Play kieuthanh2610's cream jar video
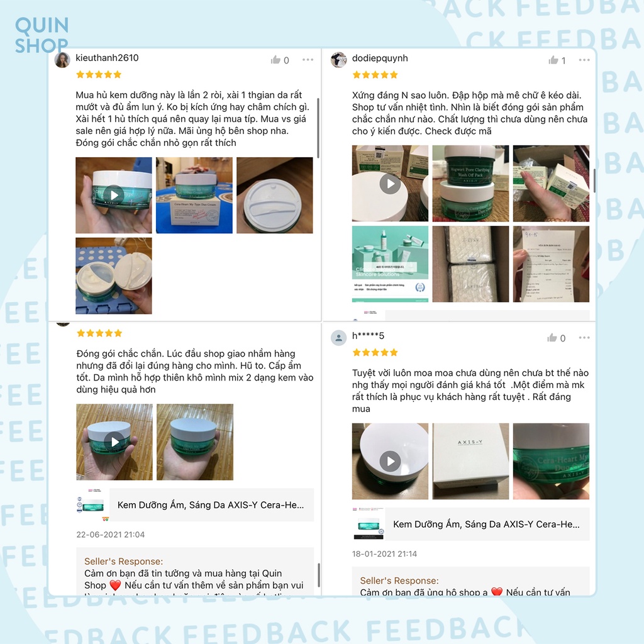The height and width of the screenshot is (644, 644). click(114, 195)
